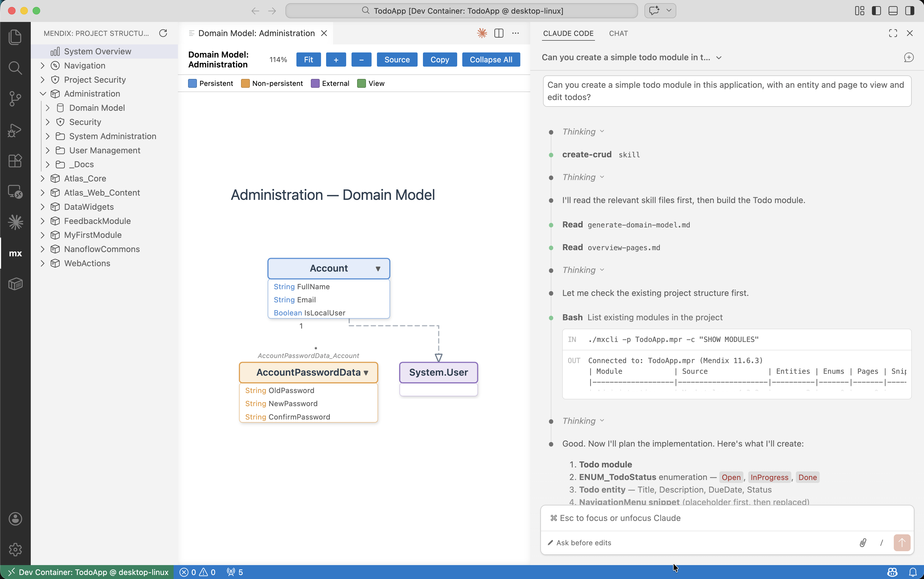
Task: Open Copilot status icon in status bar
Action: coord(893,572)
